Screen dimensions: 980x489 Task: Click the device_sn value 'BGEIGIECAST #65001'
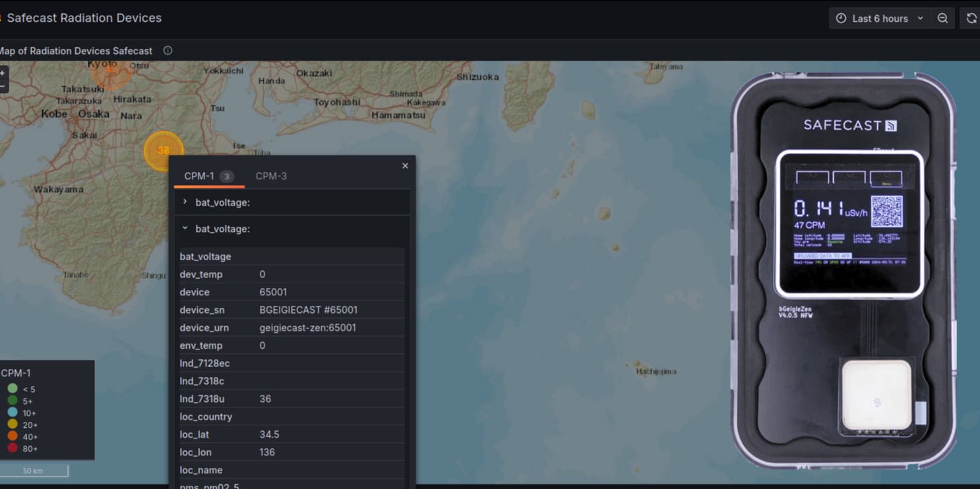[x=309, y=310]
